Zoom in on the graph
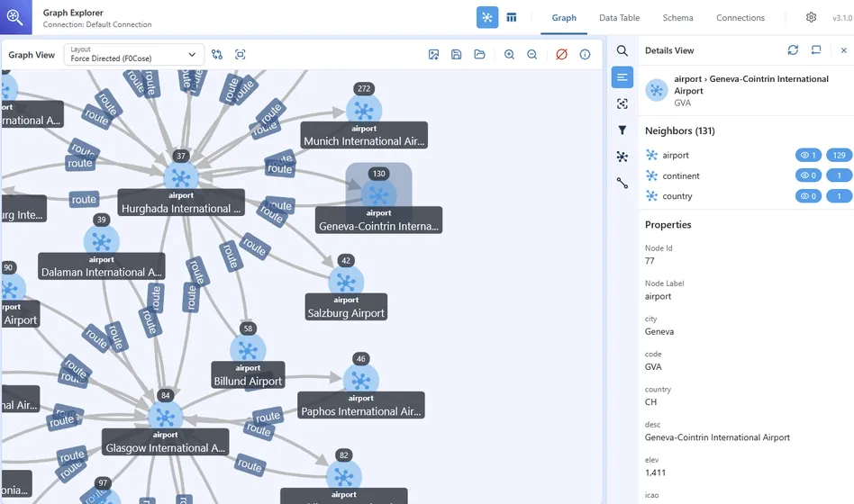Viewport: 854px width, 504px height. tap(509, 54)
